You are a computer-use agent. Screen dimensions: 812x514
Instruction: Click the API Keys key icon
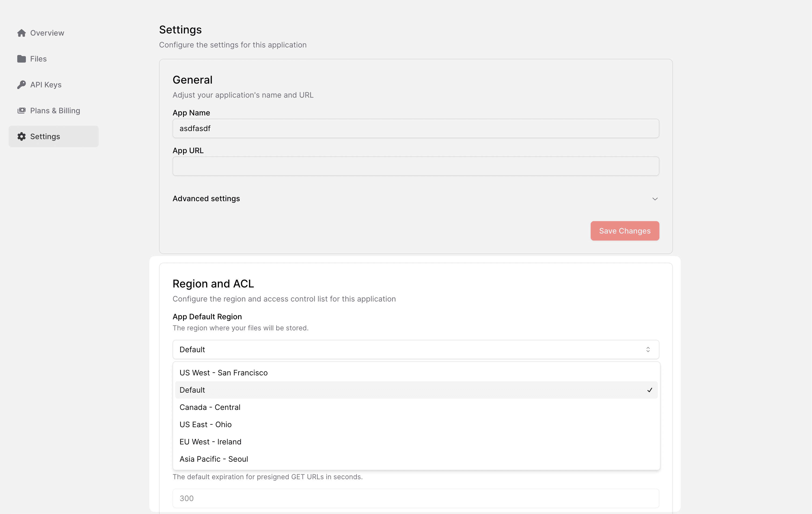pyautogui.click(x=22, y=85)
